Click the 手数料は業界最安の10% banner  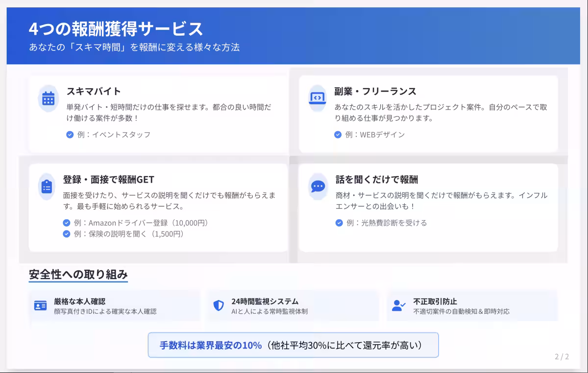click(293, 345)
